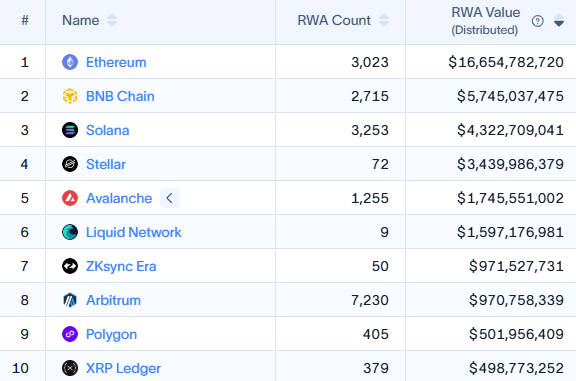Click the ZKsync Era logo icon
The width and height of the screenshot is (576, 381).
pyautogui.click(x=70, y=266)
